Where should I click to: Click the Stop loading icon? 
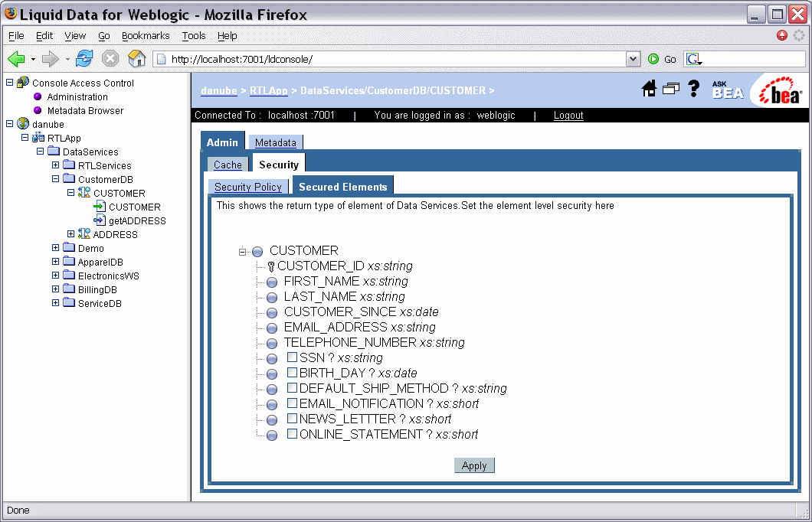[110, 58]
